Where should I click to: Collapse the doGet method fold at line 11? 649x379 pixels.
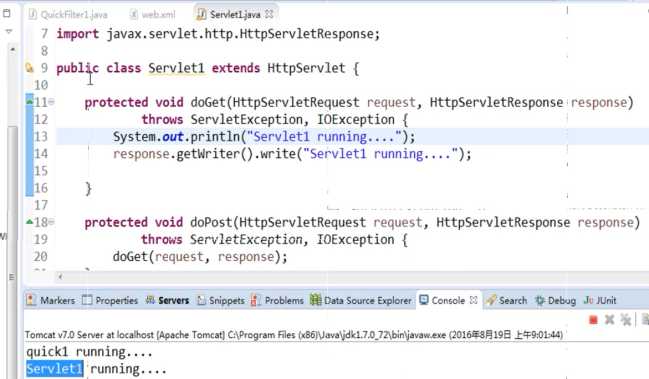pyautogui.click(x=51, y=101)
